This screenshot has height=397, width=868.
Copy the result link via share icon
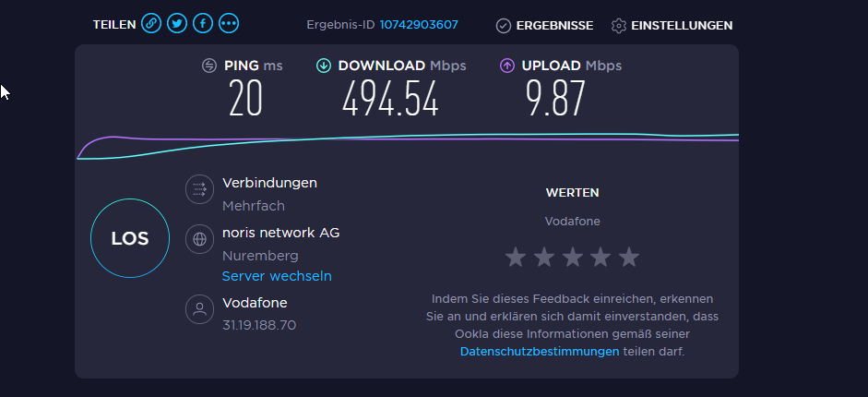[x=151, y=23]
